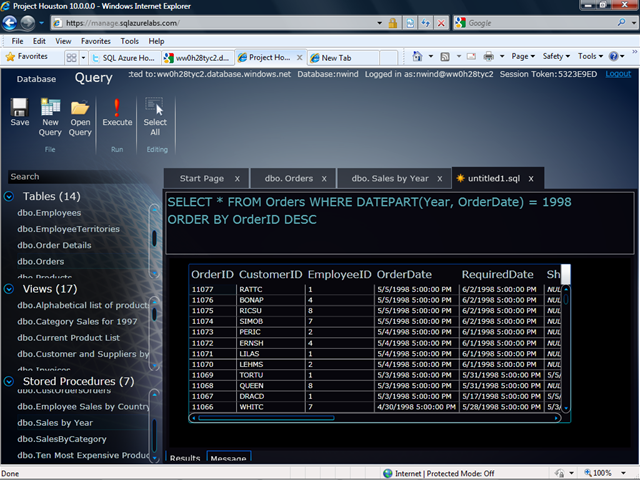Select dbo.SalesByCategory stored procedure
Image resolution: width=640 pixels, height=480 pixels.
click(62, 439)
